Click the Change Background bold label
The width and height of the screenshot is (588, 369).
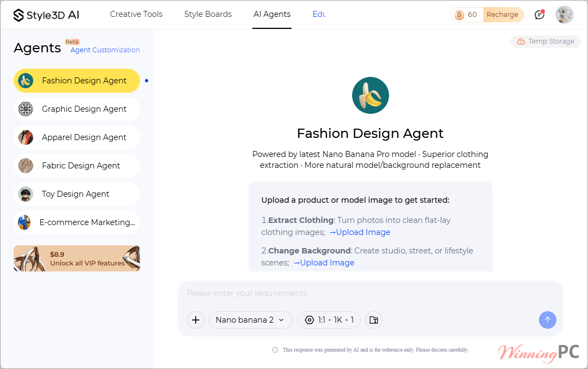pyautogui.click(x=310, y=251)
